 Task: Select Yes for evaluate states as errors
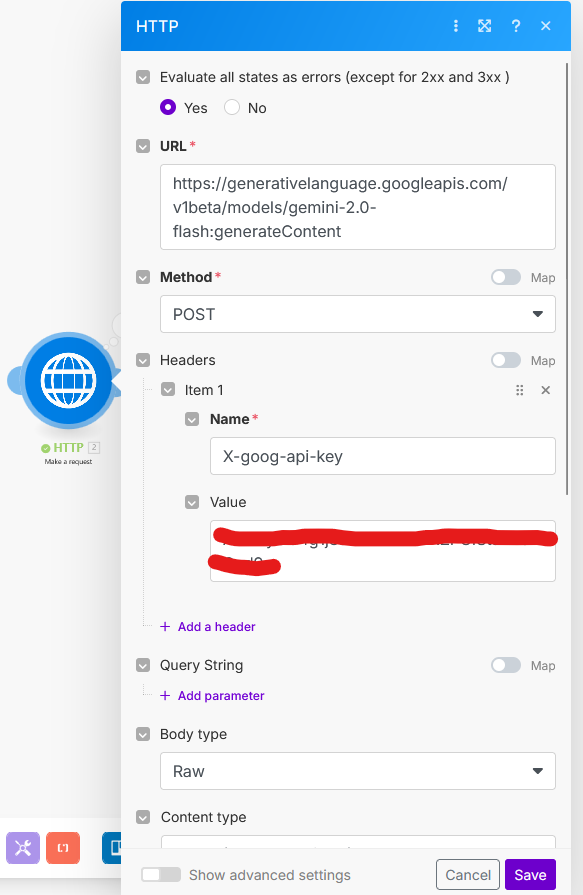(x=168, y=107)
